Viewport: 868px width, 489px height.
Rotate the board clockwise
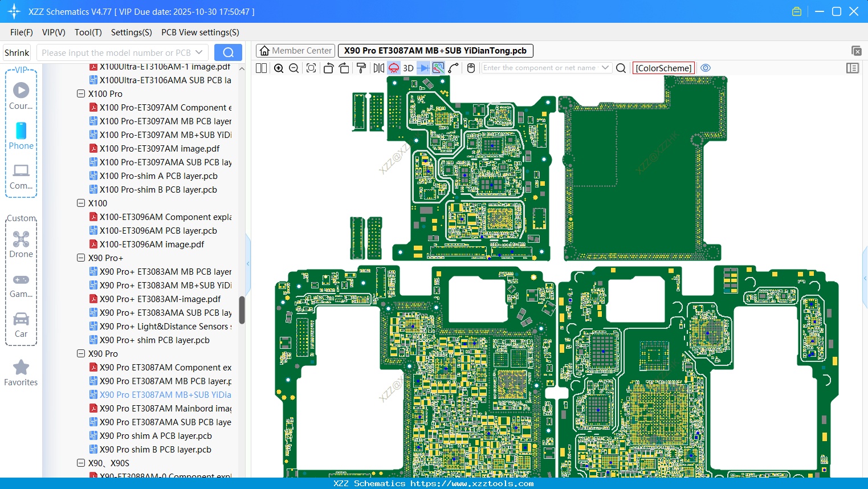pyautogui.click(x=344, y=68)
